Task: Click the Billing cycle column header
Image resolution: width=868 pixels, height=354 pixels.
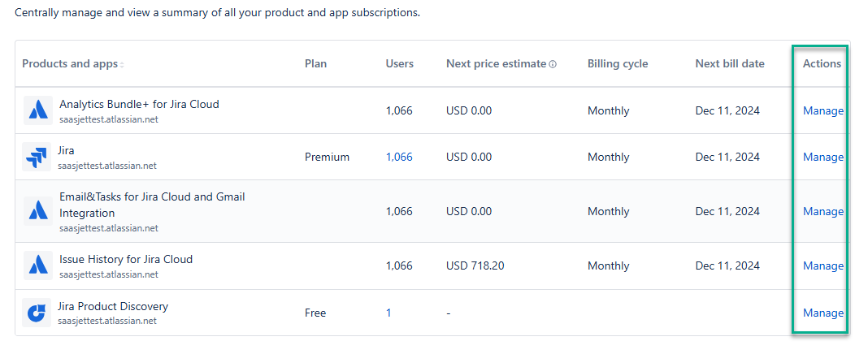Action: 618,63
